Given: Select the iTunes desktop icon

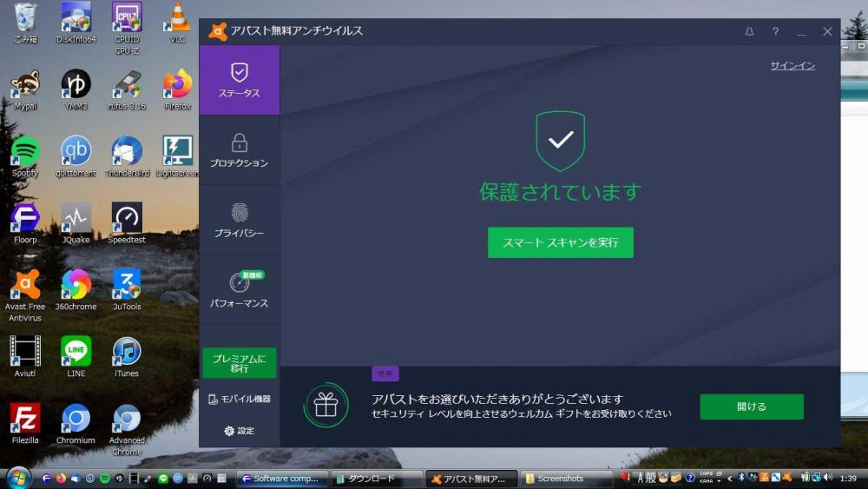Looking at the screenshot, I should tap(127, 357).
